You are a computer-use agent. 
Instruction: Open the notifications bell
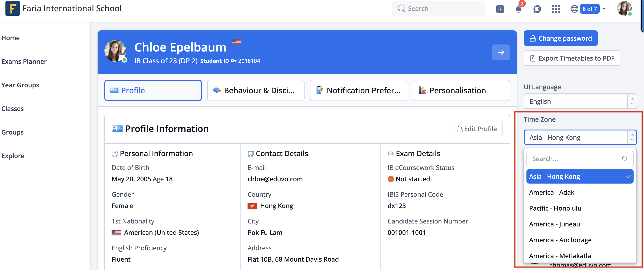pyautogui.click(x=518, y=9)
